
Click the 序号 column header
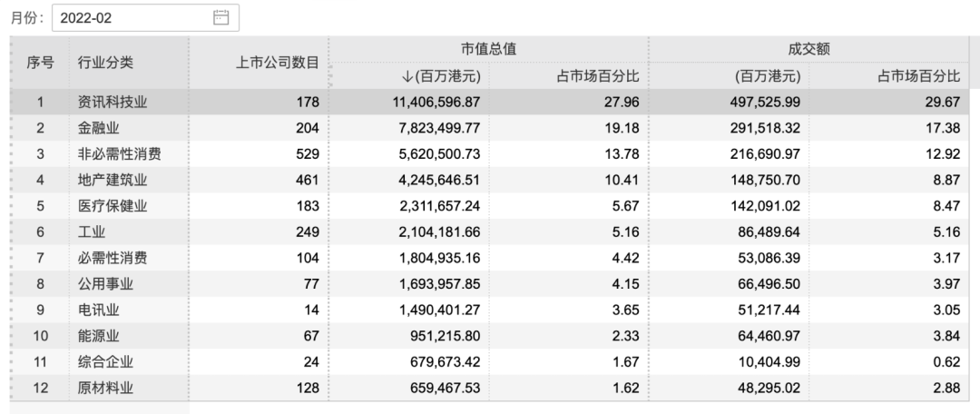tap(40, 63)
